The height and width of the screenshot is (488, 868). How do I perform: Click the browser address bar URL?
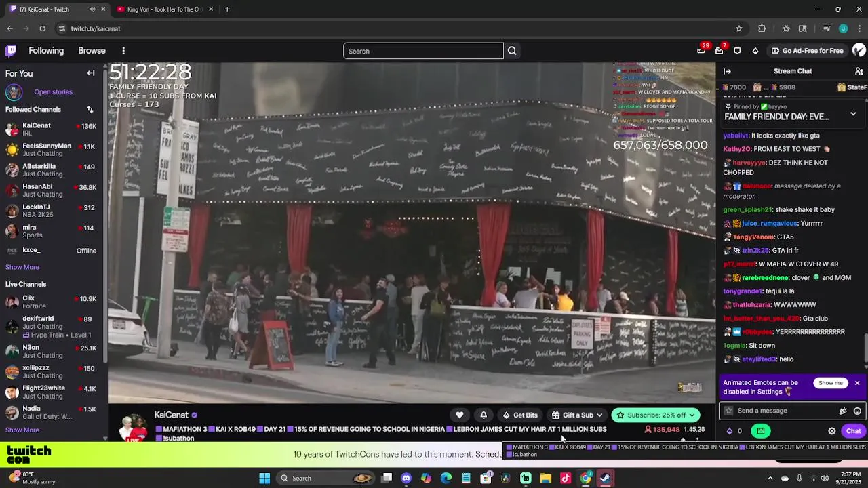pyautogui.click(x=96, y=28)
